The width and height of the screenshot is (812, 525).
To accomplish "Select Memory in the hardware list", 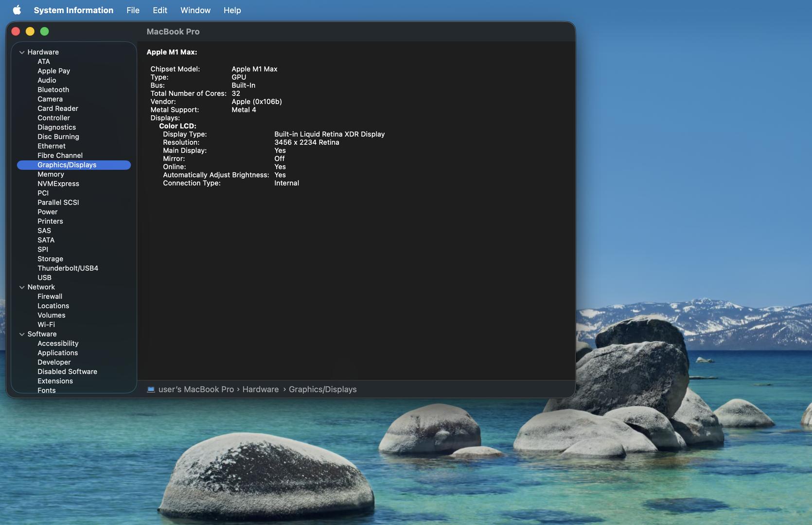I will click(51, 175).
